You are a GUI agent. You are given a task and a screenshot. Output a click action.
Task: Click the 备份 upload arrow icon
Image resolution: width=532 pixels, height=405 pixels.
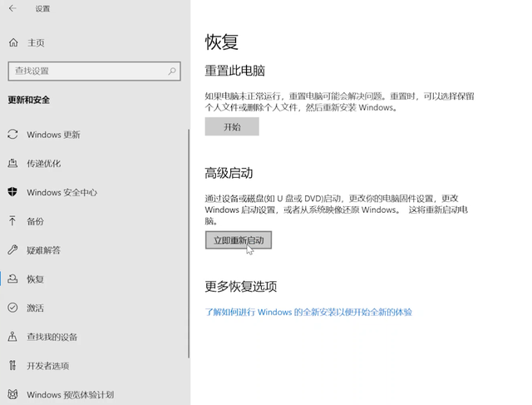click(x=12, y=221)
